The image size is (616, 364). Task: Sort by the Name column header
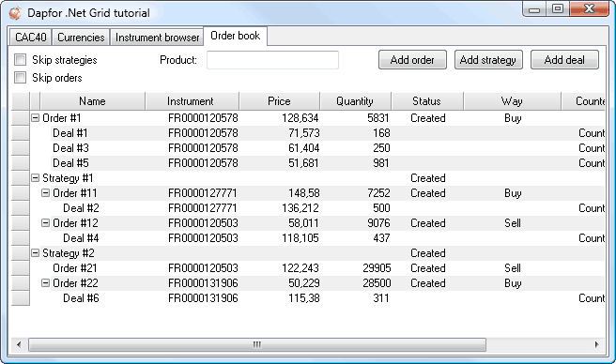click(92, 101)
